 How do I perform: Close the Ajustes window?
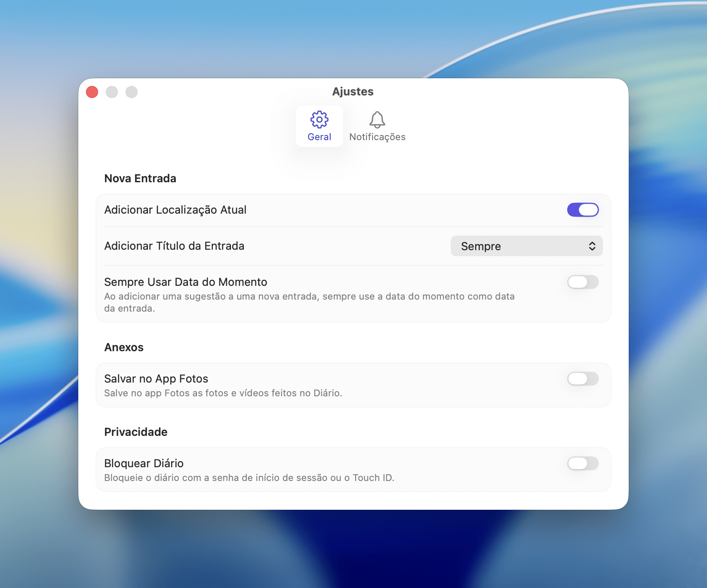[x=92, y=92]
